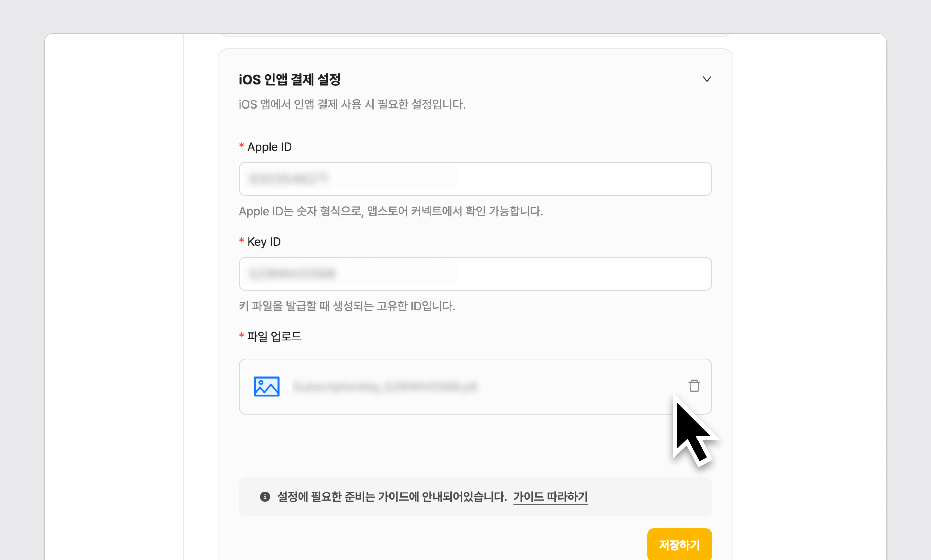Click the info icon in guide notice
The height and width of the screenshot is (560, 931).
pyautogui.click(x=265, y=497)
